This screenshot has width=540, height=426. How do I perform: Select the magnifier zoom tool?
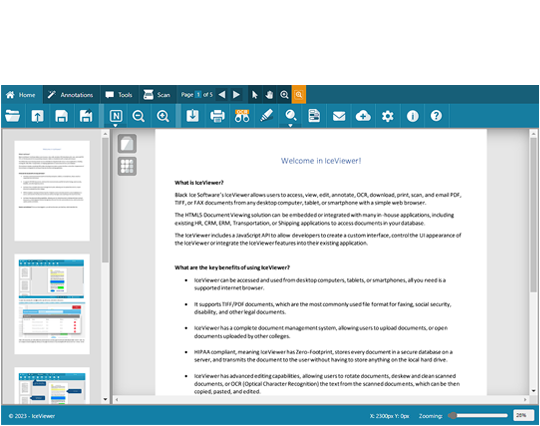pos(284,95)
